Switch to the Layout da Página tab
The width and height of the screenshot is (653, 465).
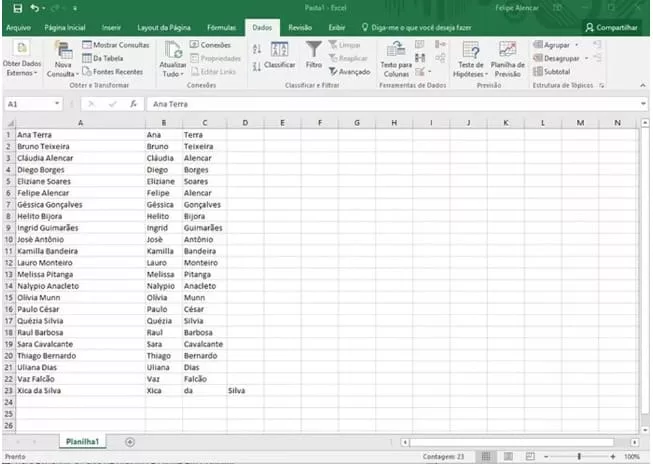pos(164,27)
